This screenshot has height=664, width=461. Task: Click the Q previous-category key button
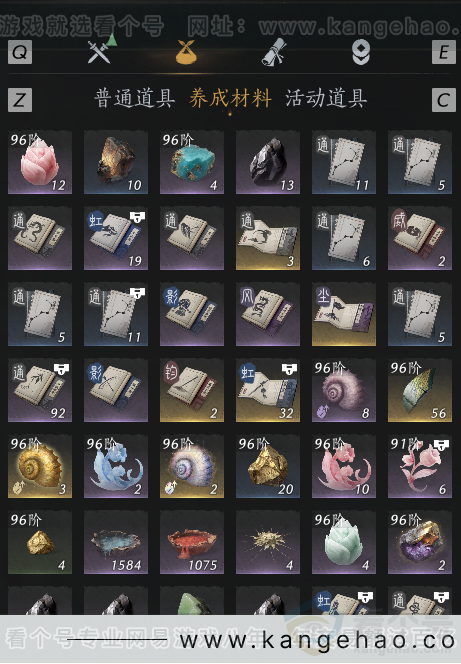pos(20,52)
